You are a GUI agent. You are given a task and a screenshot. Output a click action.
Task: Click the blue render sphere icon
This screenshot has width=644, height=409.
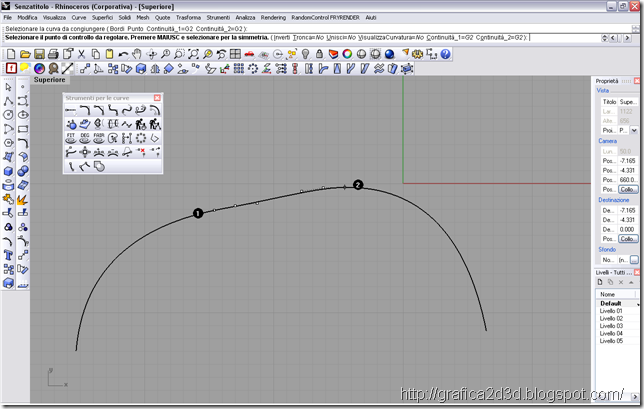389,54
